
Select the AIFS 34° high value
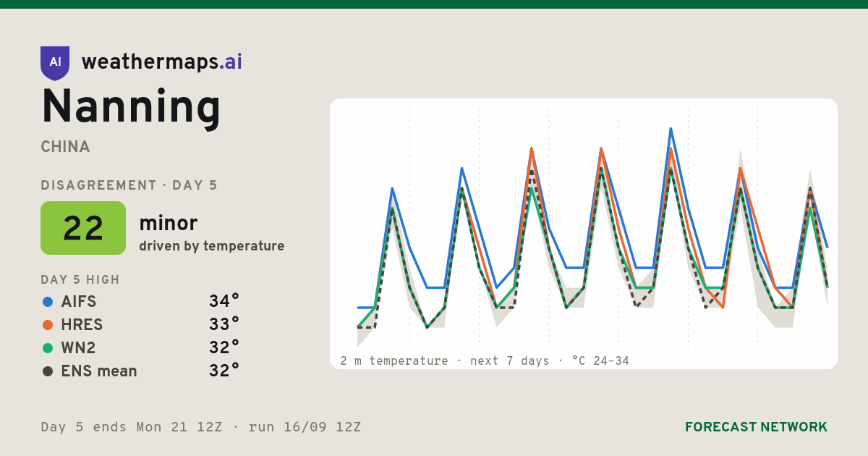pyautogui.click(x=224, y=301)
